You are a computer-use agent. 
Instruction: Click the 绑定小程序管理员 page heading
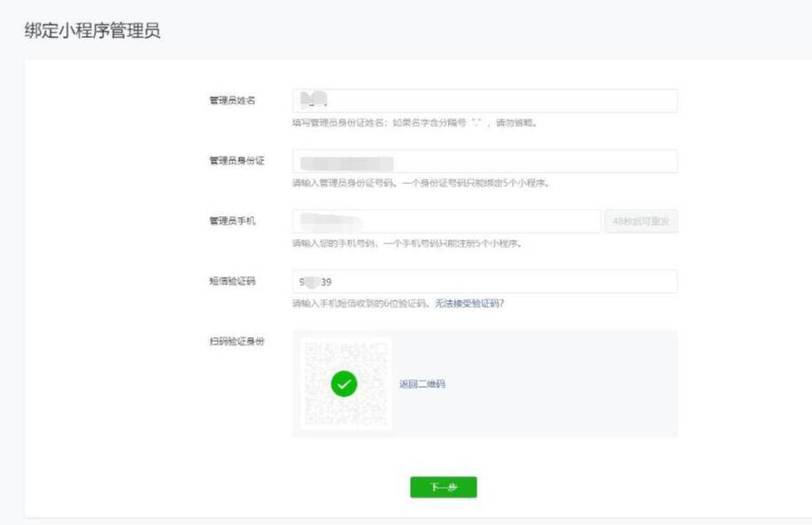[92, 31]
